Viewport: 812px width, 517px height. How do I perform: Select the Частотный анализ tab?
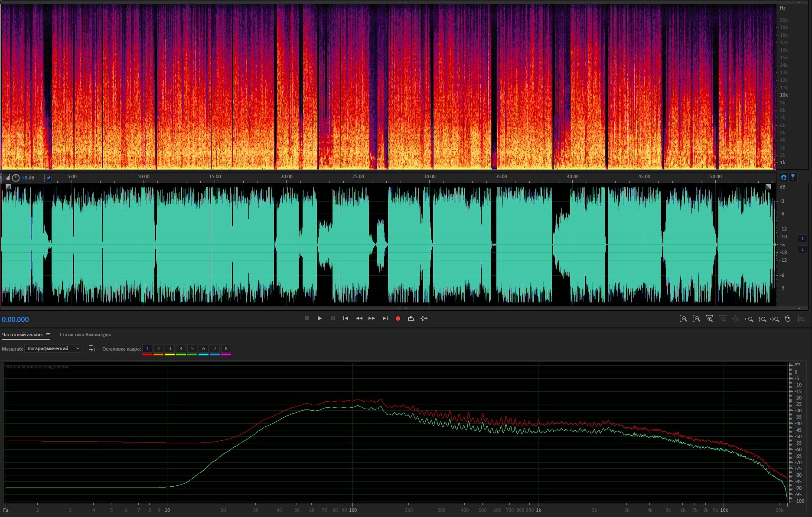pos(22,335)
